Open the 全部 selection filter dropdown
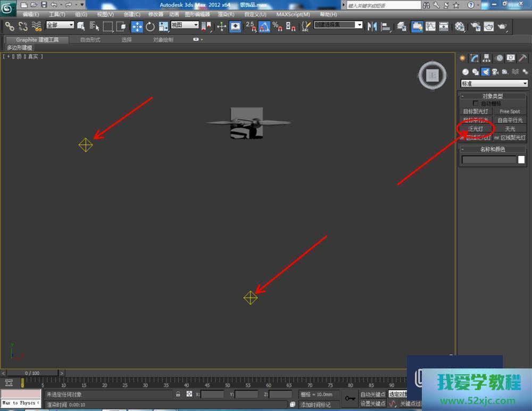This screenshot has width=532, height=411. [x=60, y=26]
